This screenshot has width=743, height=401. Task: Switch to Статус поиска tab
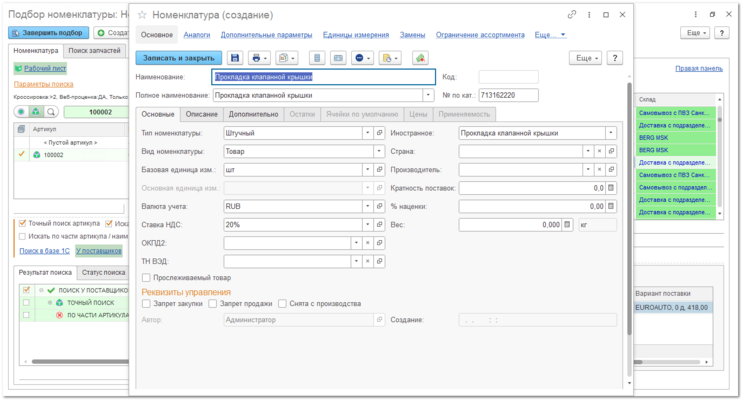(x=103, y=273)
